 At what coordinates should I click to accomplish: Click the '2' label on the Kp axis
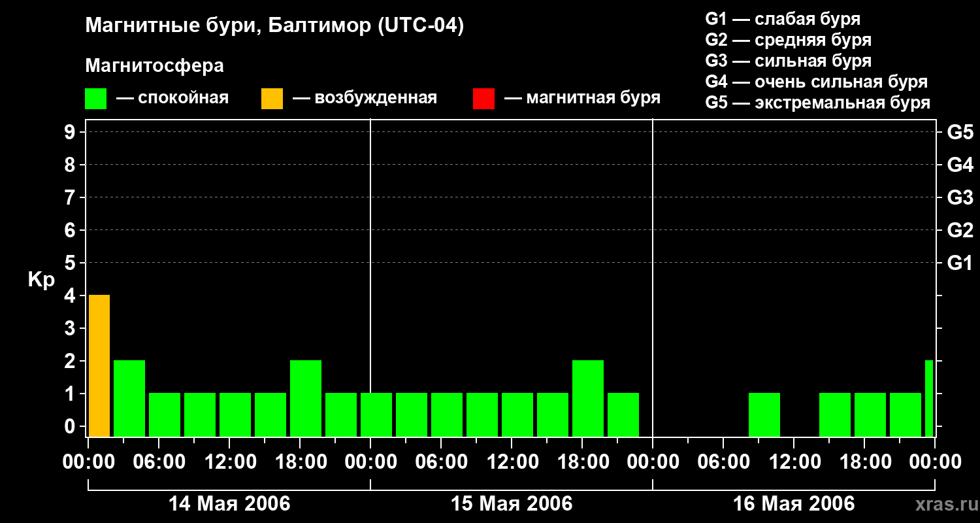71,361
